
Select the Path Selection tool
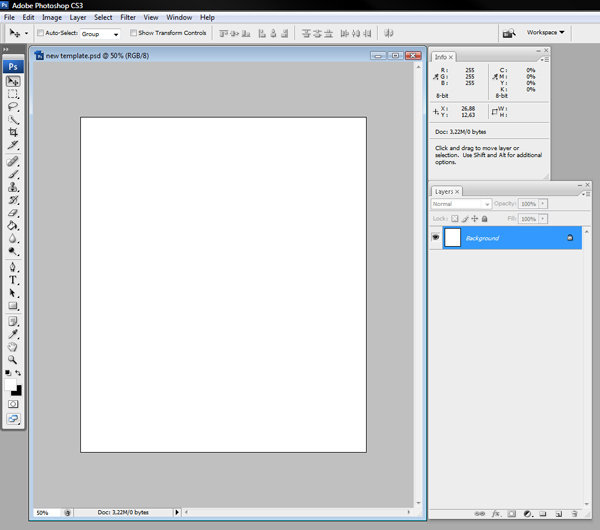coord(13,293)
